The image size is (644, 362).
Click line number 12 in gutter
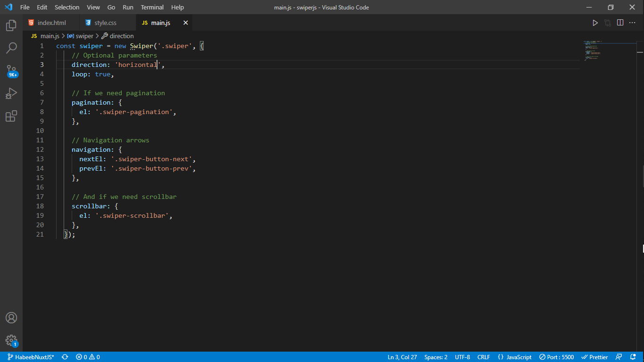pyautogui.click(x=40, y=149)
